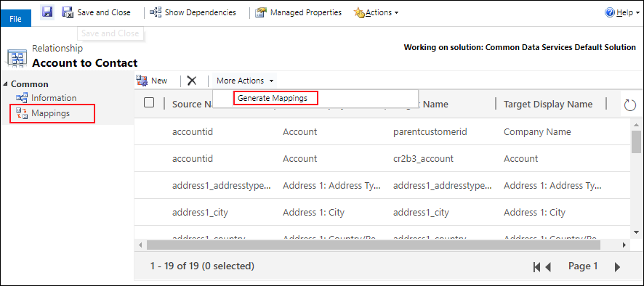The image size is (644, 286).
Task: Click the New mapping button
Action: point(152,81)
